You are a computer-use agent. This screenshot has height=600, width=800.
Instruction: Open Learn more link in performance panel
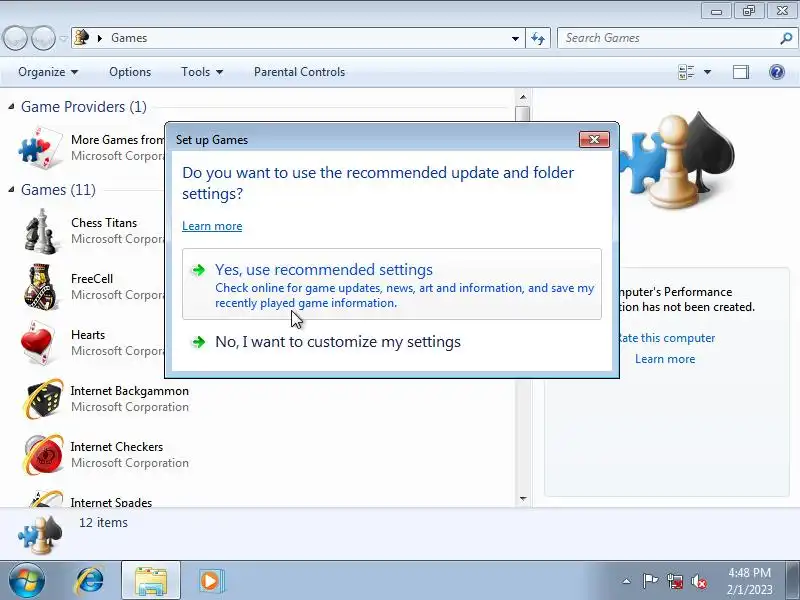[x=665, y=359]
